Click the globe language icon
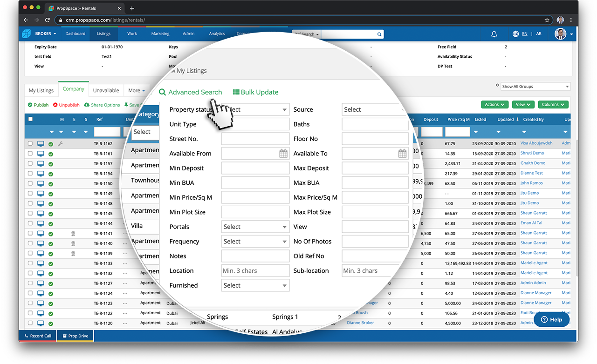 515,34
